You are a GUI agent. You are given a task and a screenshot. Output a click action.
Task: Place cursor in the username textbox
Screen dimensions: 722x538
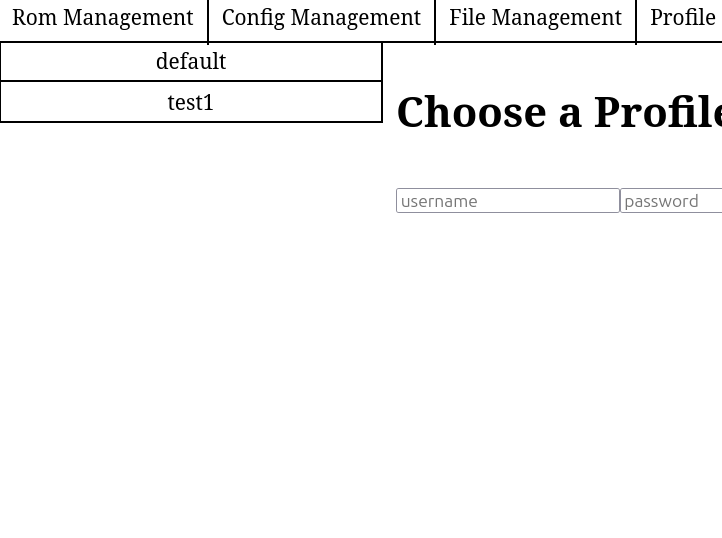[x=507, y=201]
